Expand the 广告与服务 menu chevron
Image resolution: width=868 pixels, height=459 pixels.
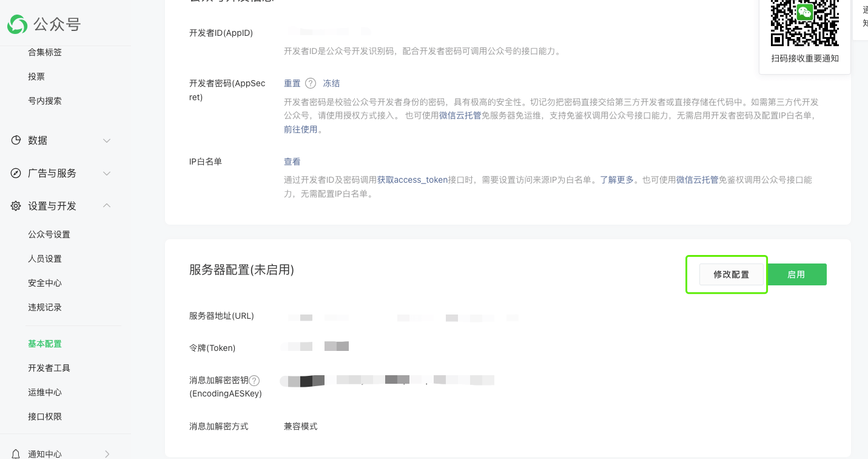[107, 173]
